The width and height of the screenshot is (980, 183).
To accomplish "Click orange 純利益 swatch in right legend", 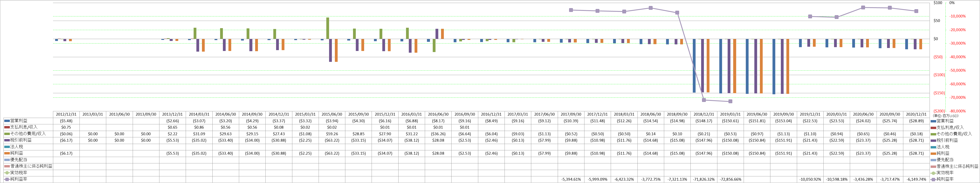I will pos(933,153).
